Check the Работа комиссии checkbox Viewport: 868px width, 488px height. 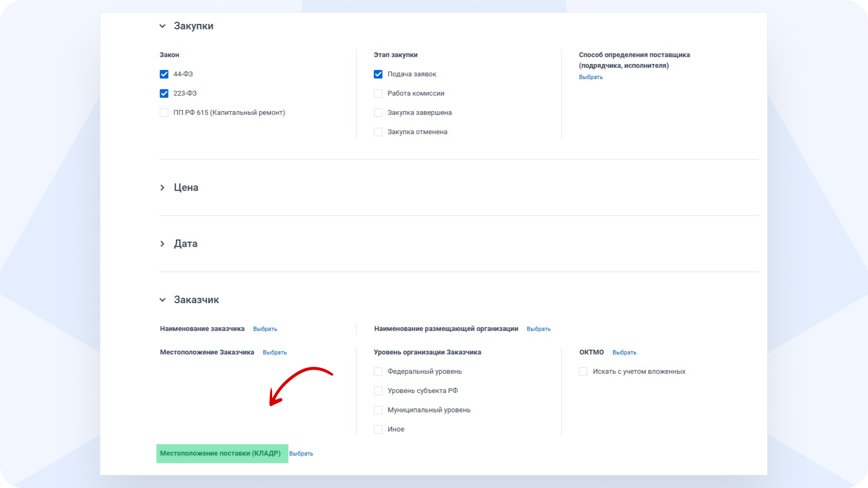click(x=378, y=94)
